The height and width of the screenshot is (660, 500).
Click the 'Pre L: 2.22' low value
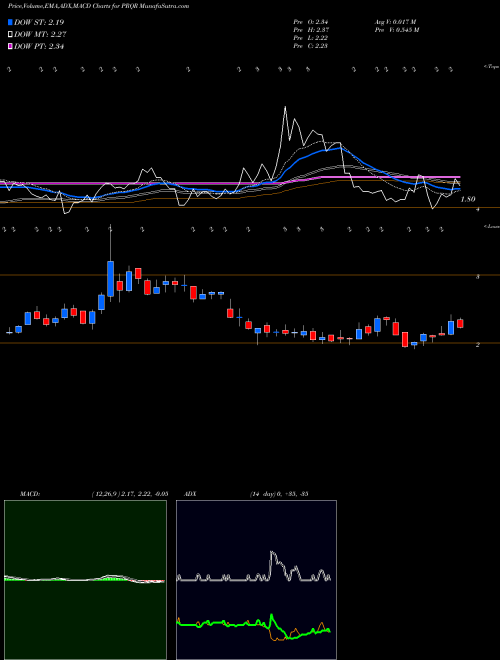[311, 38]
